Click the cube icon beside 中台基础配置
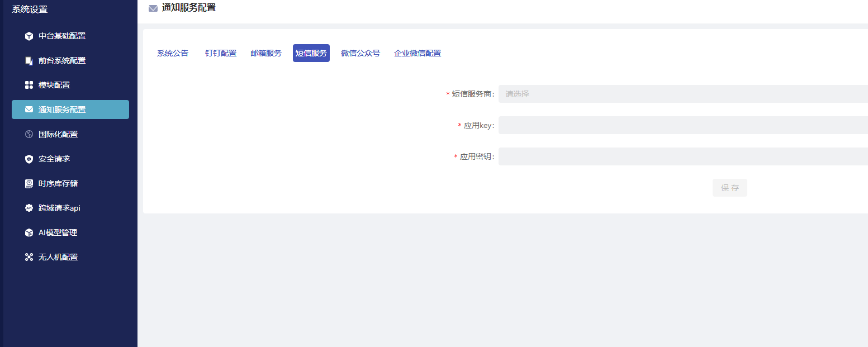Image resolution: width=868 pixels, height=347 pixels. tap(29, 36)
